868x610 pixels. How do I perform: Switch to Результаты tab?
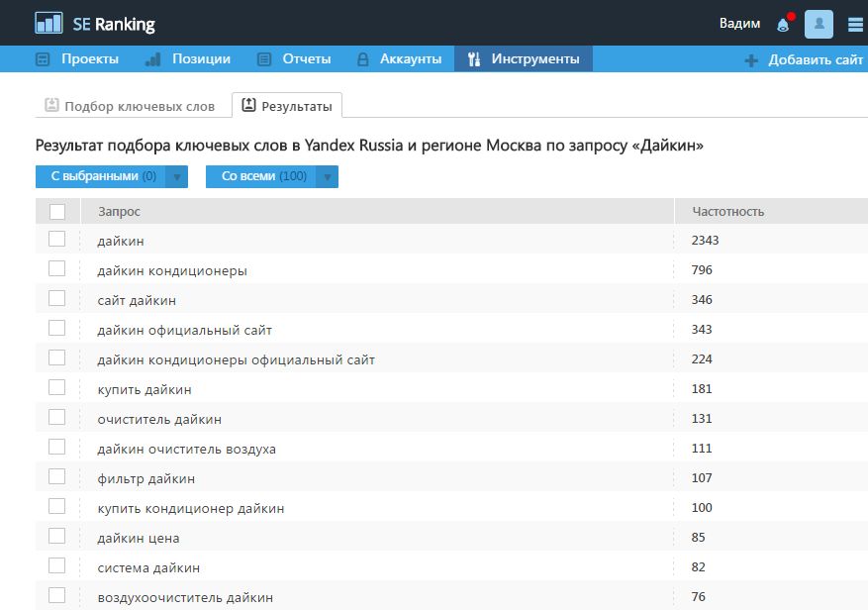(287, 105)
